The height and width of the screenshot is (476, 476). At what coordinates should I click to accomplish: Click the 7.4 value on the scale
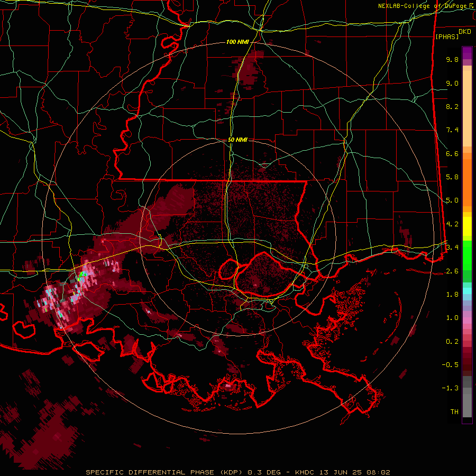click(x=452, y=130)
